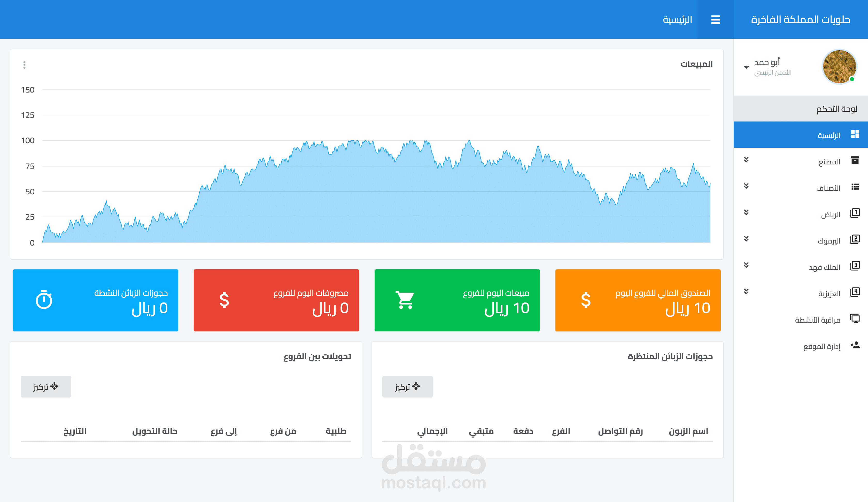The width and height of the screenshot is (868, 502).
Task: Open الملك فهد sidebar menu item
Action: pos(824,267)
